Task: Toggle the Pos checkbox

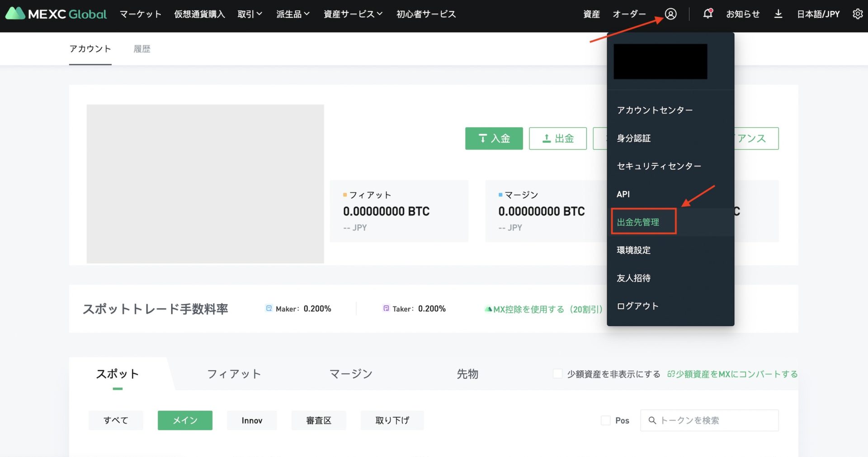Action: 605,420
